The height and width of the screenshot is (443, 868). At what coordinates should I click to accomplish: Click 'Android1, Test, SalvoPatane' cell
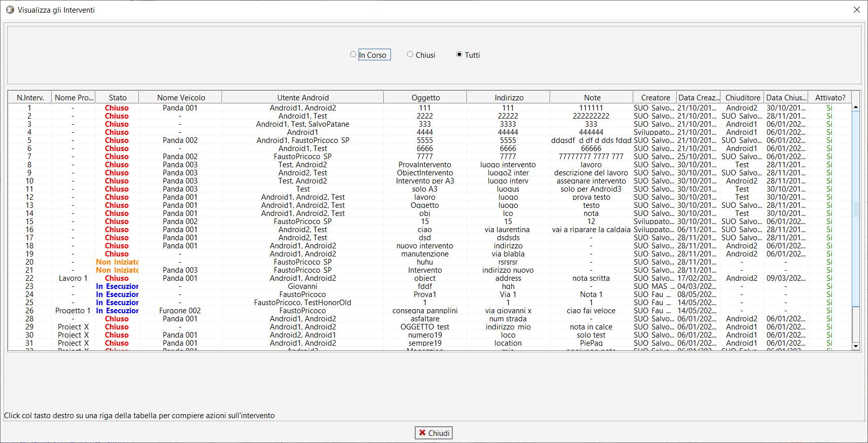click(303, 124)
